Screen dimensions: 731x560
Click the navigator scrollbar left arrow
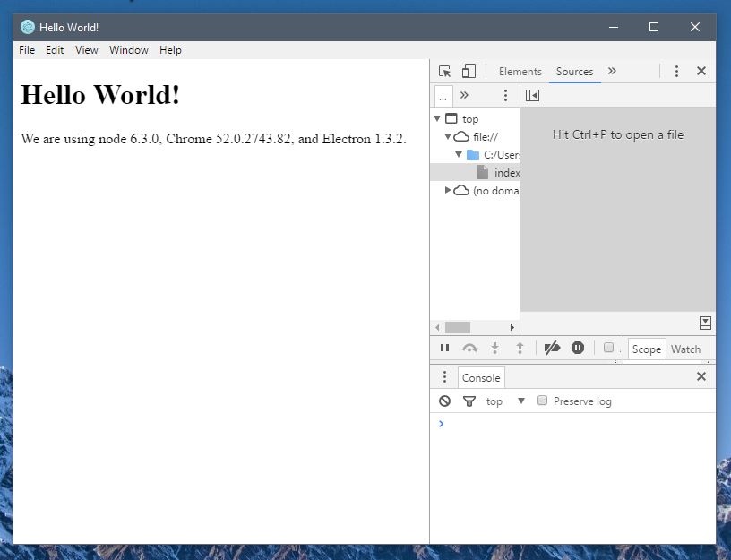pos(437,327)
